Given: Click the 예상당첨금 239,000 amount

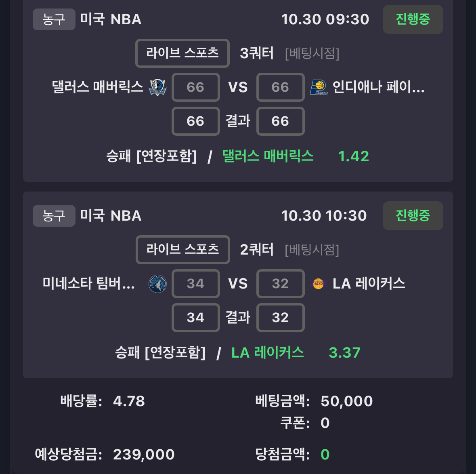Looking at the screenshot, I should pyautogui.click(x=144, y=455).
